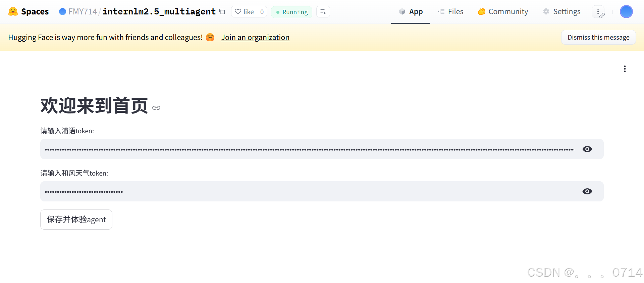Click the Running status badge
The height and width of the screenshot is (283, 644).
click(x=291, y=12)
